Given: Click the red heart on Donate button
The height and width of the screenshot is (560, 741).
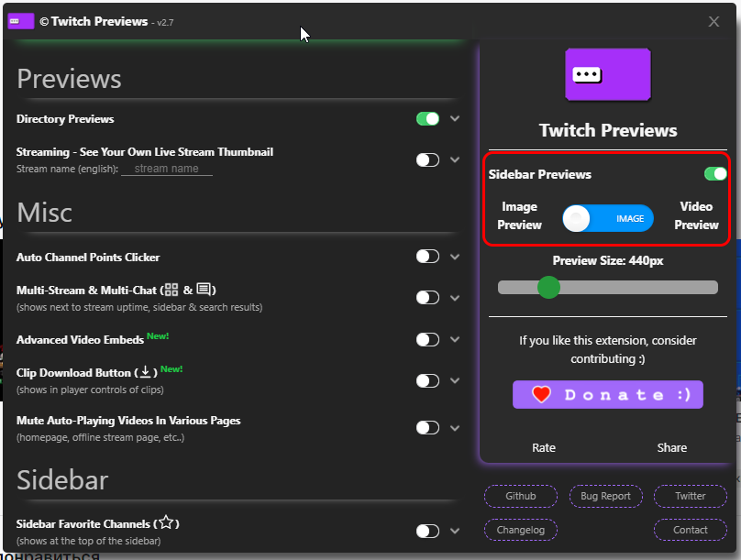Looking at the screenshot, I should pyautogui.click(x=542, y=394).
